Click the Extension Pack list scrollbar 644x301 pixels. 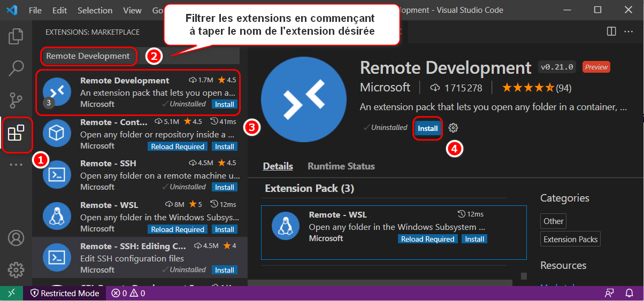524,276
